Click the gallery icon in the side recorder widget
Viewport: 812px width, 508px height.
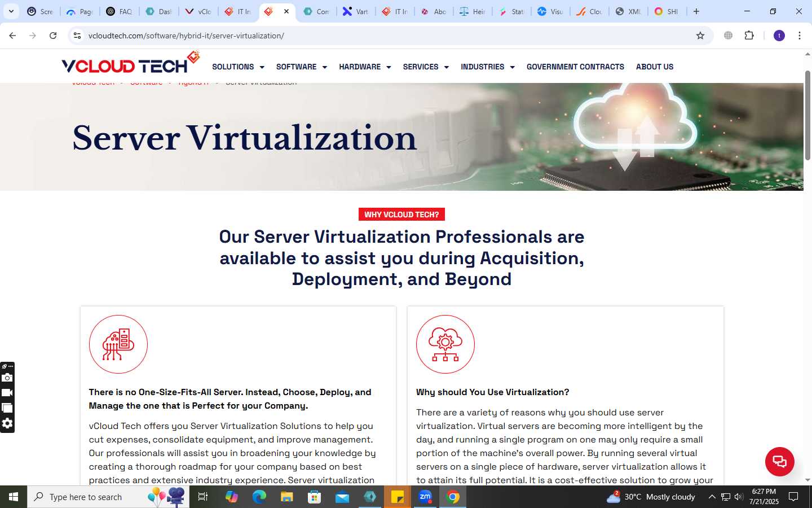[7, 408]
